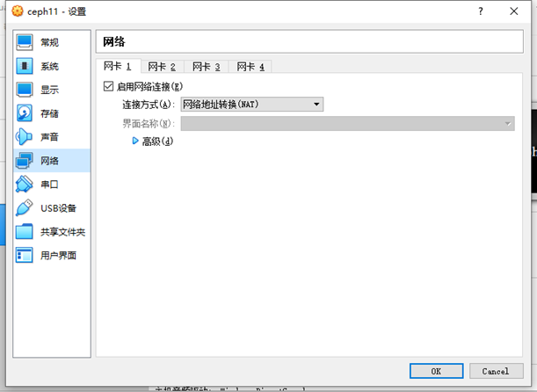The width and height of the screenshot is (537, 392).
Task: Open the USB设备 plug icon
Action: tap(25, 207)
